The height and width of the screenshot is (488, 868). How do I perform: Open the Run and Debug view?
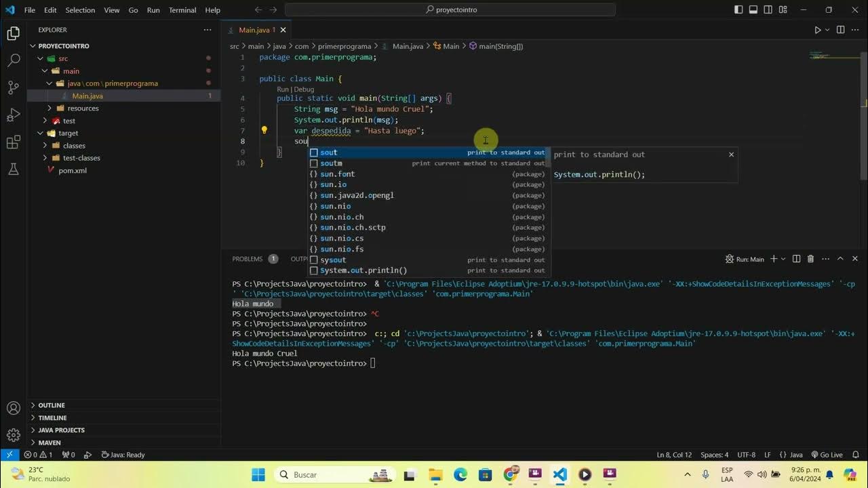(x=13, y=115)
